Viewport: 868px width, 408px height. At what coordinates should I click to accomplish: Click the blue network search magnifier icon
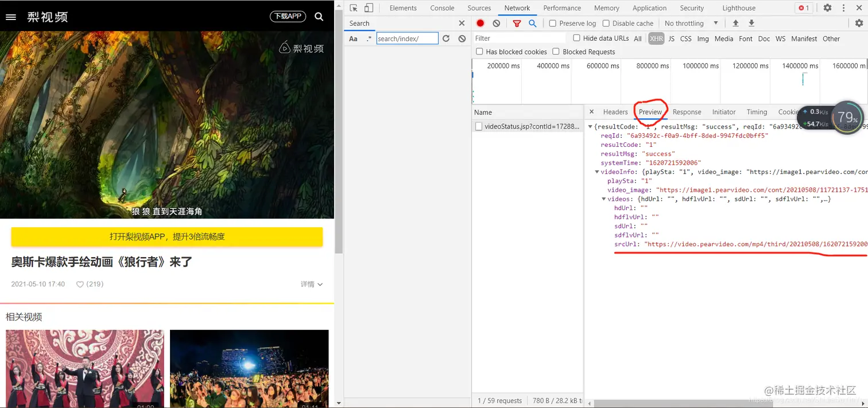pyautogui.click(x=533, y=24)
